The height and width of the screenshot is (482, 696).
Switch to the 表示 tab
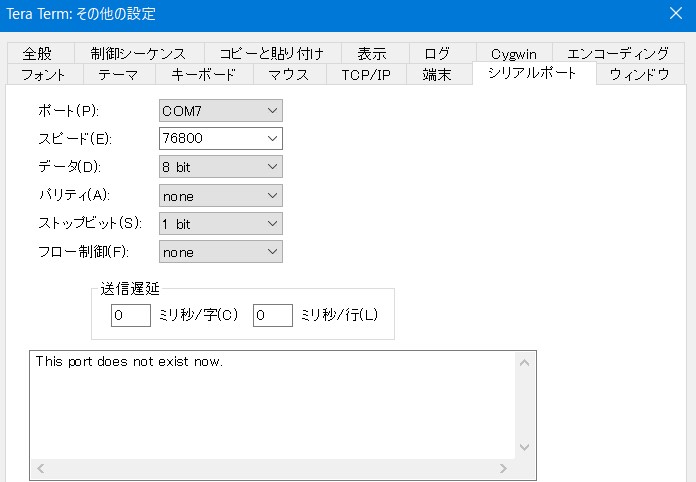coord(371,53)
